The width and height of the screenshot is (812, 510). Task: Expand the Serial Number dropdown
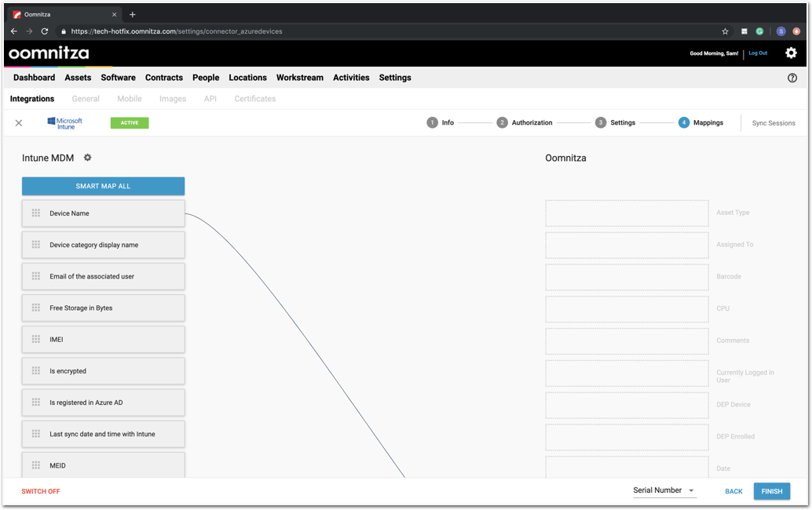click(664, 491)
